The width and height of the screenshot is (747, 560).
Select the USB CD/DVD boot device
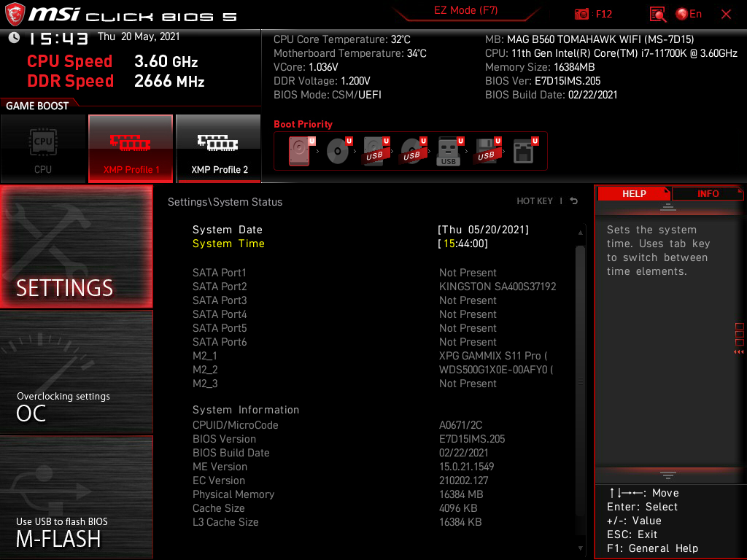(414, 151)
